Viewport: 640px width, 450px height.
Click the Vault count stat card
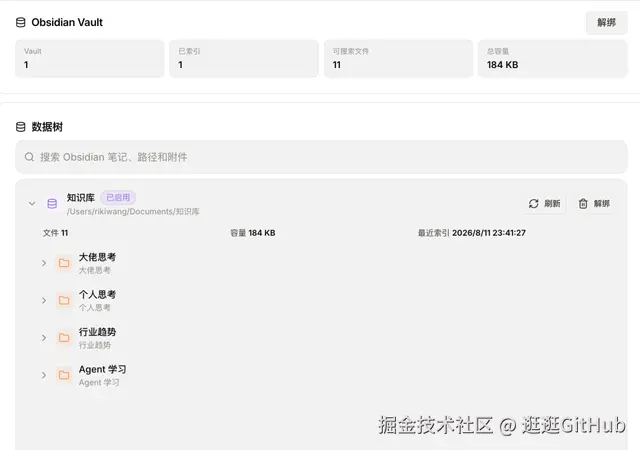pyautogui.click(x=90, y=58)
